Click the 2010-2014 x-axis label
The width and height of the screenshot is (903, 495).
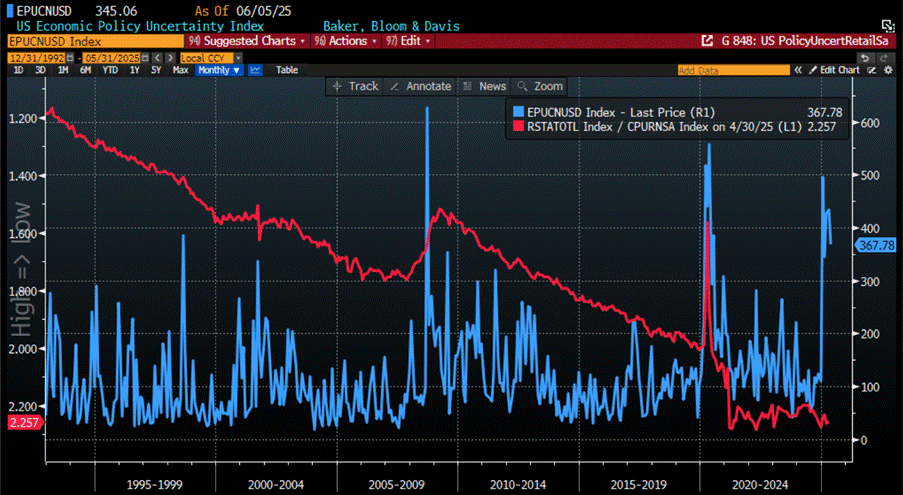[518, 485]
